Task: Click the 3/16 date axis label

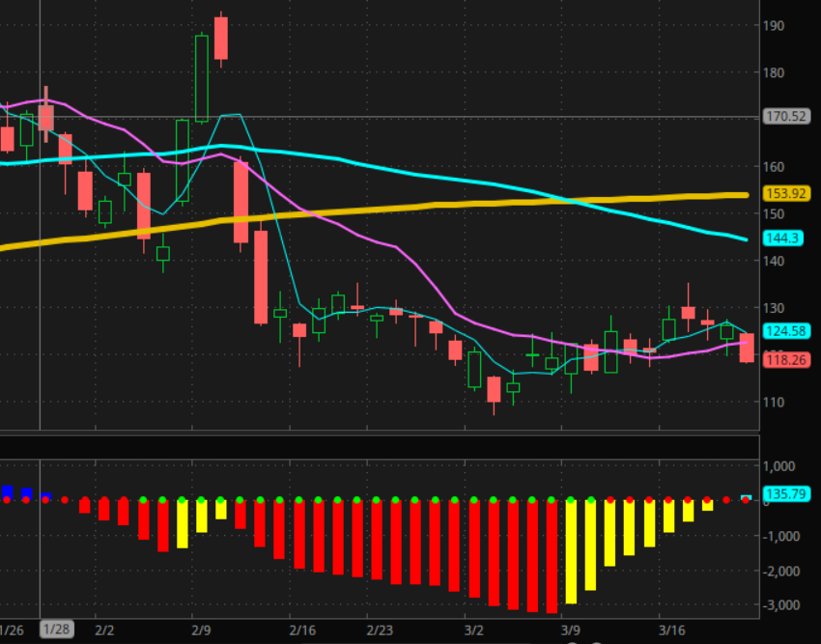Action: (672, 630)
